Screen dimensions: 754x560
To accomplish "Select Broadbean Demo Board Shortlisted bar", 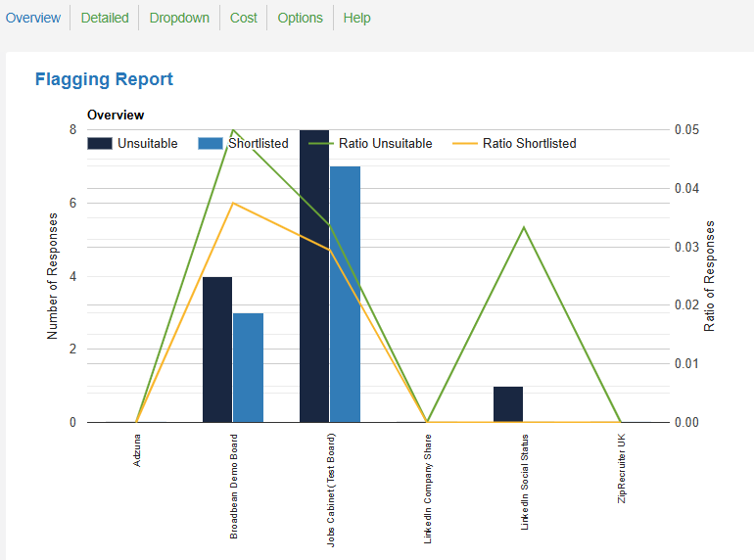I will pyautogui.click(x=248, y=368).
